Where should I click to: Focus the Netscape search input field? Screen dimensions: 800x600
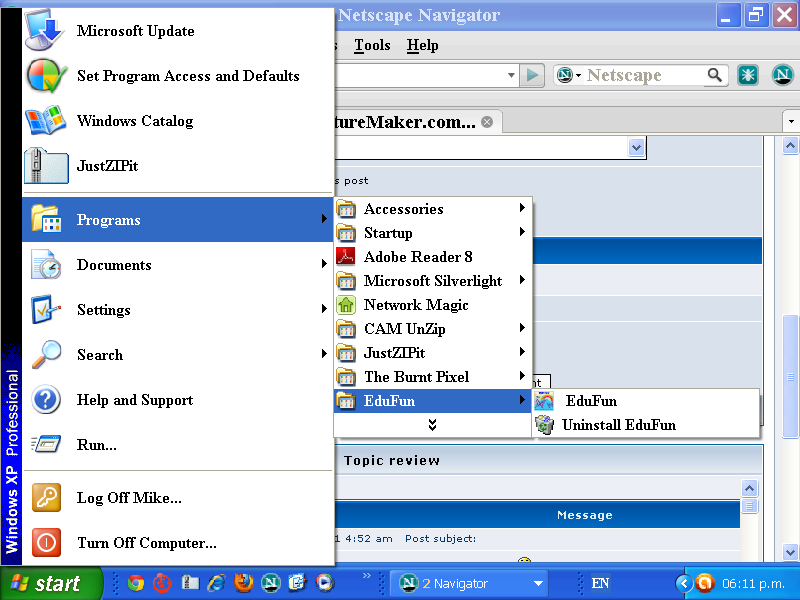[x=644, y=76]
